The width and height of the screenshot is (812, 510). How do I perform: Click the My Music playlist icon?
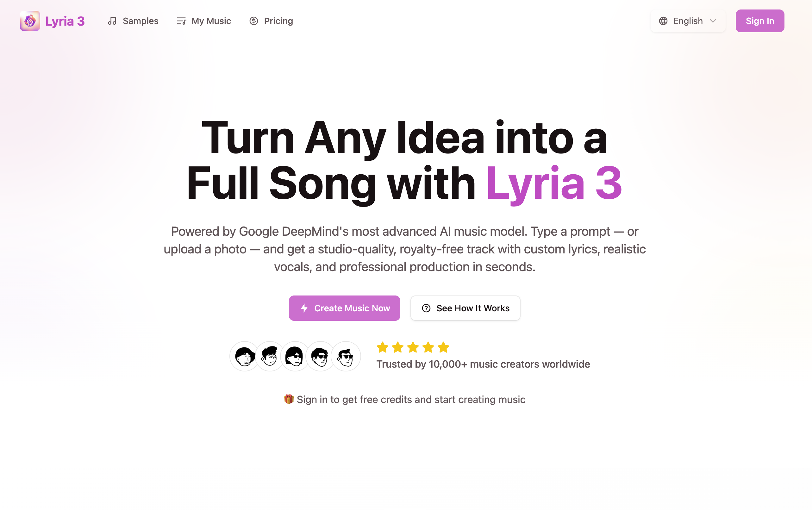click(x=181, y=21)
